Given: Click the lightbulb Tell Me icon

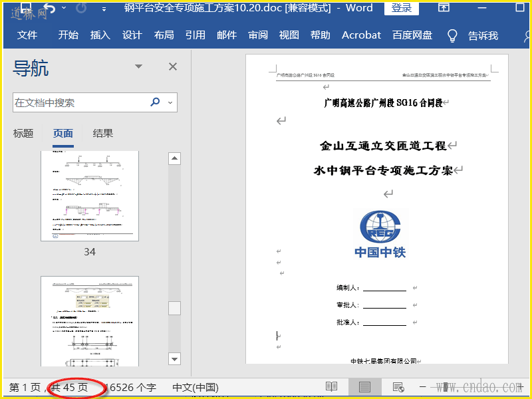Looking at the screenshot, I should click(452, 35).
